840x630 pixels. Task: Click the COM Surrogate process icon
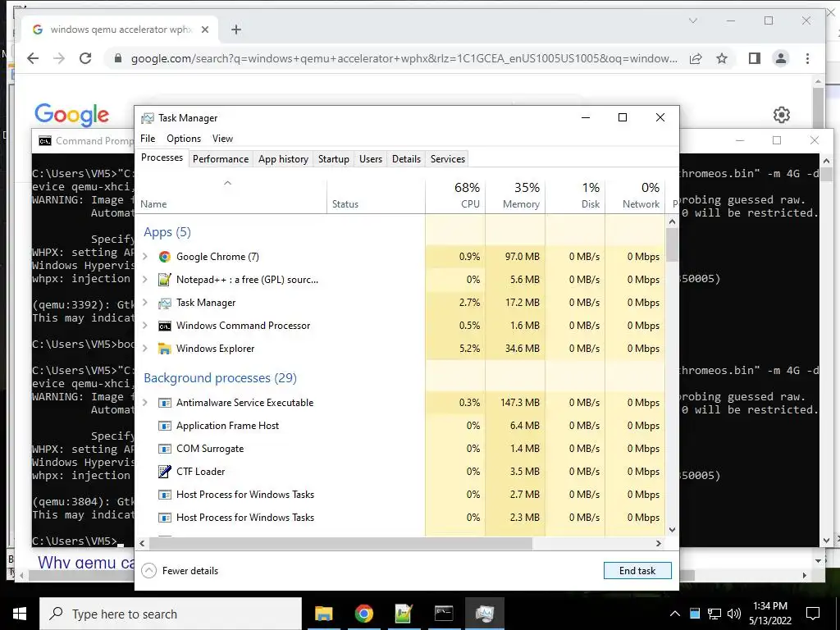pos(164,449)
